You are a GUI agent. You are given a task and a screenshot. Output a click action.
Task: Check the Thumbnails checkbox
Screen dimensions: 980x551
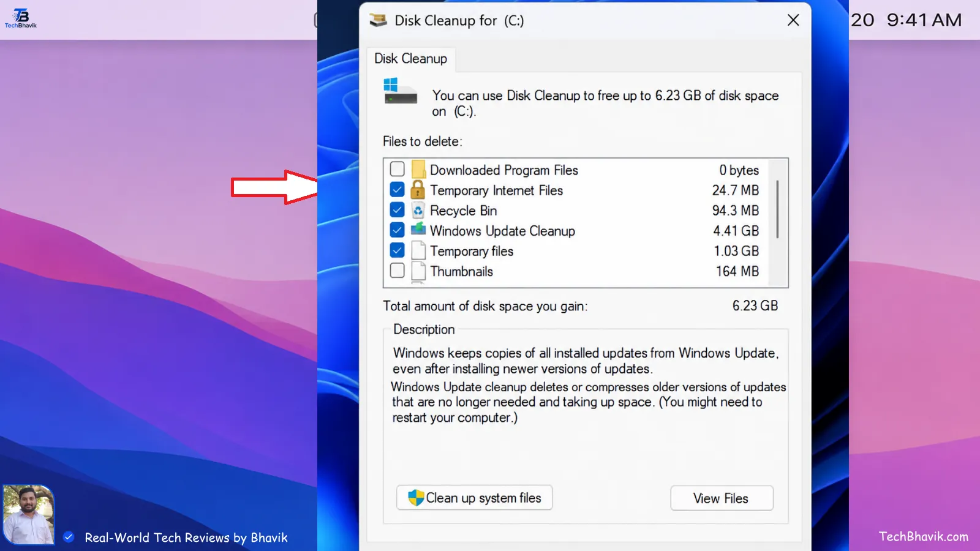point(397,270)
